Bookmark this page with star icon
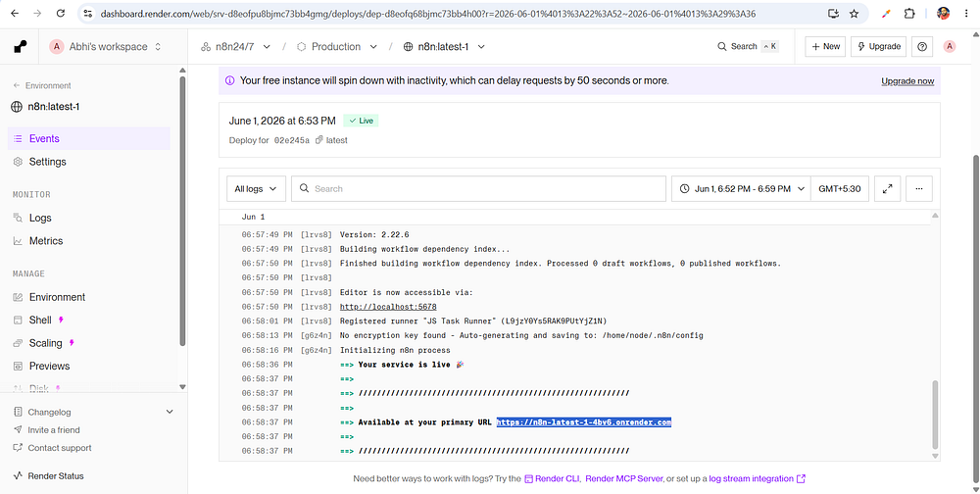This screenshot has height=494, width=980. (854, 13)
